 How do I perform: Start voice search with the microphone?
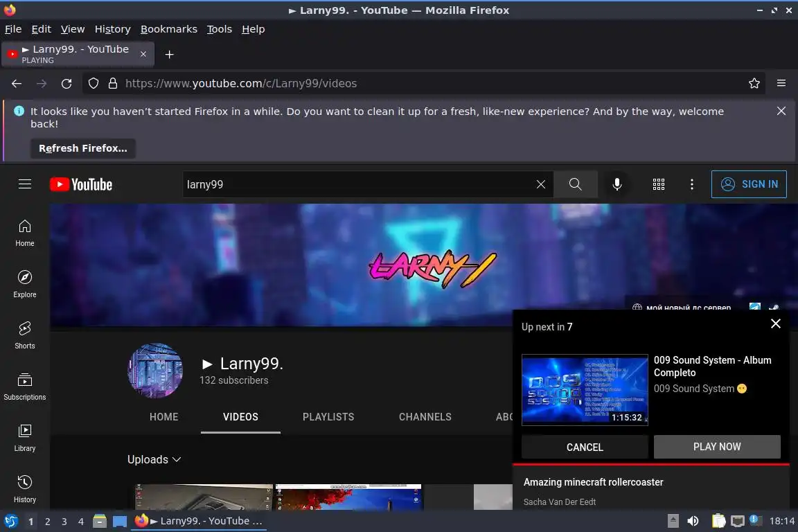tap(617, 184)
